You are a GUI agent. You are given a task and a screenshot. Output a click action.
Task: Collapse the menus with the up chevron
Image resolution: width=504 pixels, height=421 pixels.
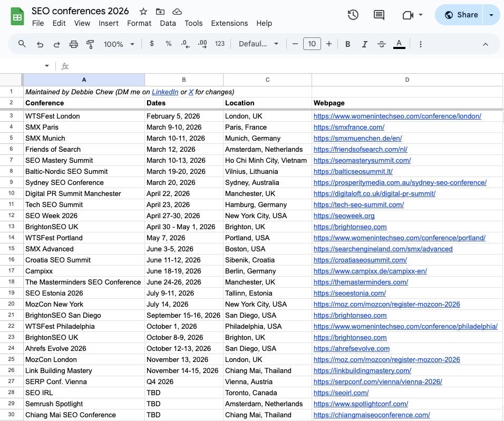tap(486, 44)
